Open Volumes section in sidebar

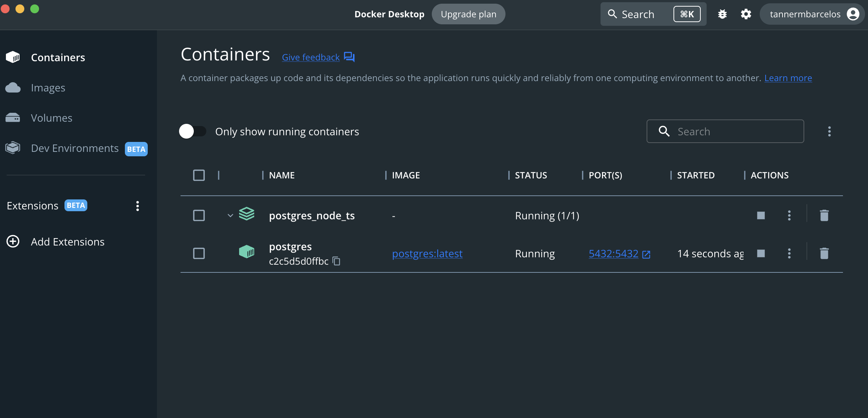(52, 118)
